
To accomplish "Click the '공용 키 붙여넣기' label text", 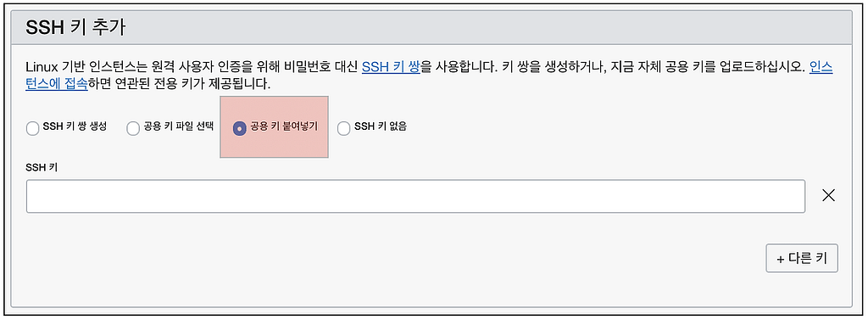I will coord(284,127).
